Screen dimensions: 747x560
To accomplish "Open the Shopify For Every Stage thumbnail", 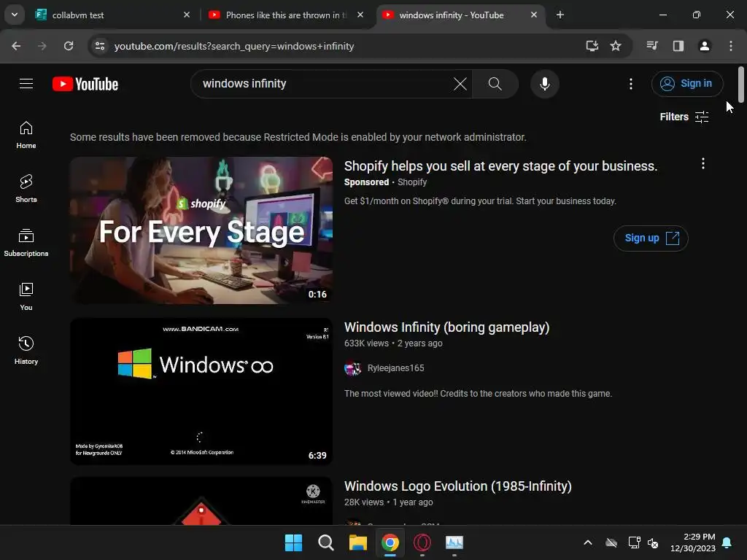I will tap(201, 230).
